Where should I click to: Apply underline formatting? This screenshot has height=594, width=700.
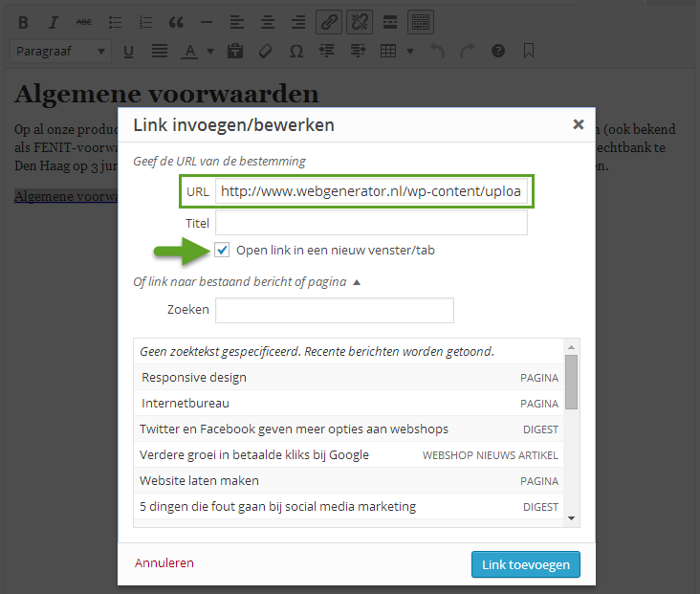pyautogui.click(x=128, y=52)
